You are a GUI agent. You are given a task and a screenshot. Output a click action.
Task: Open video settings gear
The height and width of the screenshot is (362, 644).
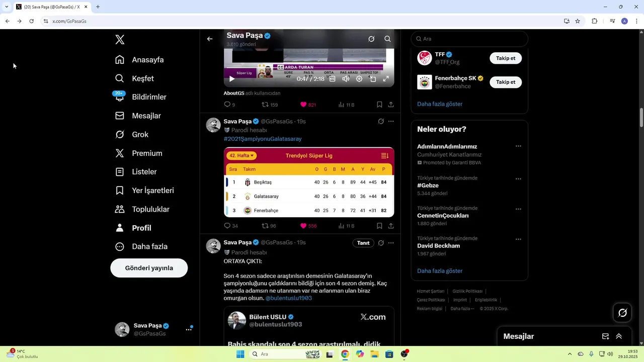point(359,79)
